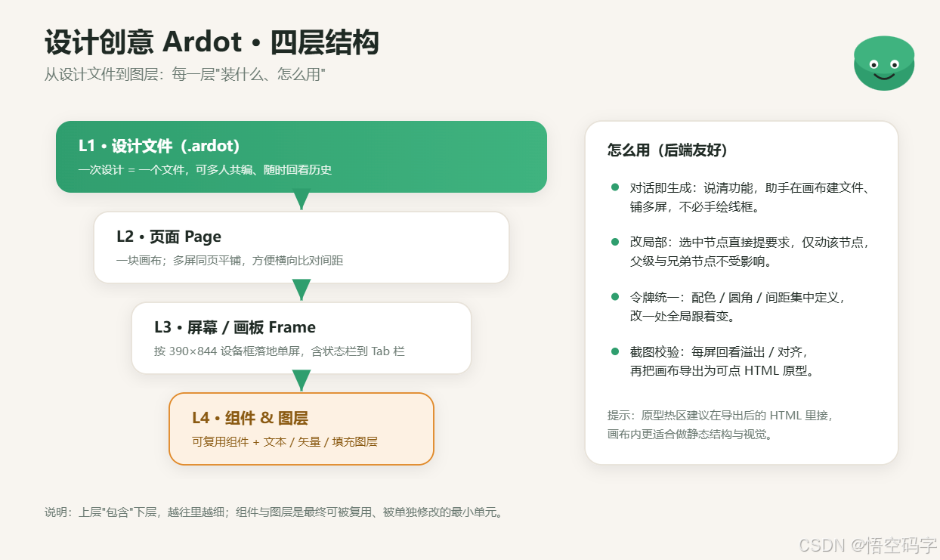Click green bullet dot beside 令牌统一
The image size is (940, 560).
pos(615,297)
